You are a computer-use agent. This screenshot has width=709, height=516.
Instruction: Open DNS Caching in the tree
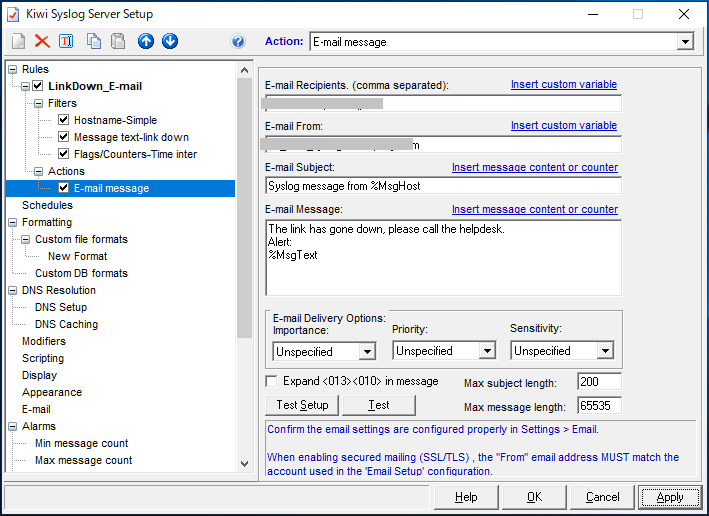point(66,324)
